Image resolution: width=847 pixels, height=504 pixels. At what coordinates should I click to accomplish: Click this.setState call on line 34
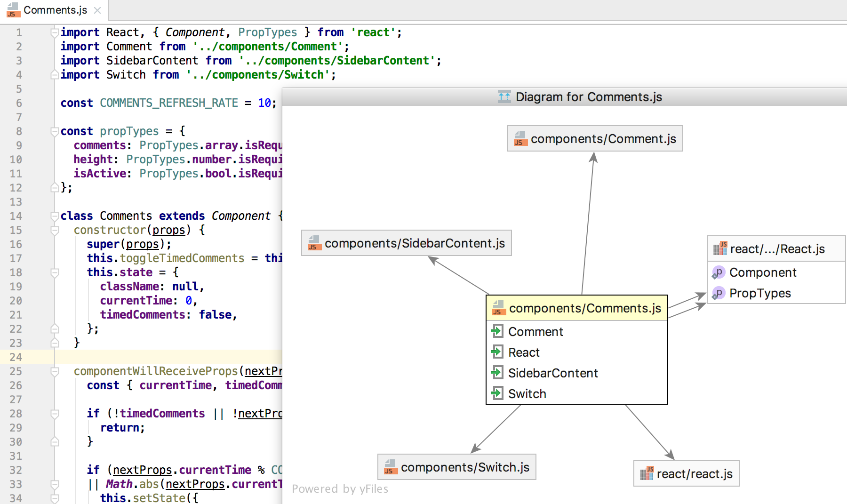coord(143,498)
